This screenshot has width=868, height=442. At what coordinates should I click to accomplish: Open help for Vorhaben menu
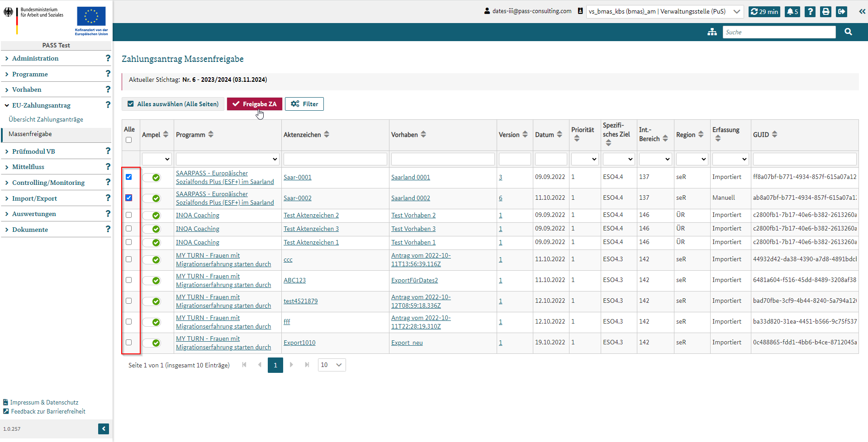coord(108,89)
